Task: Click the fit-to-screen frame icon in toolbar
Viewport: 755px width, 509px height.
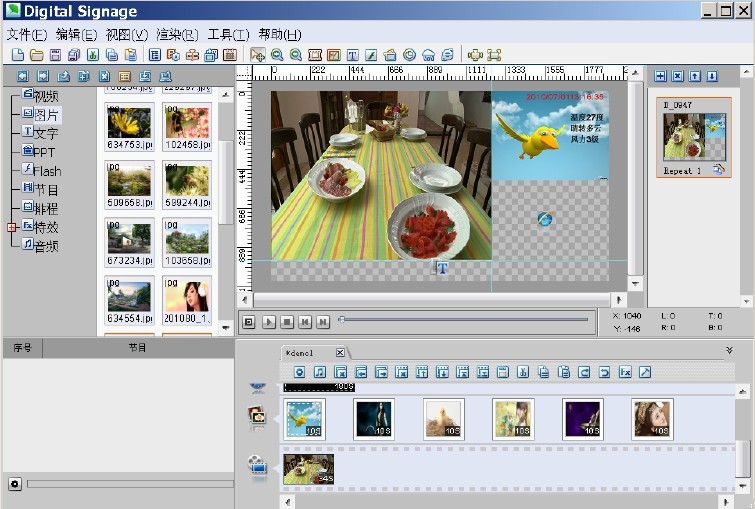Action: pyautogui.click(x=494, y=55)
